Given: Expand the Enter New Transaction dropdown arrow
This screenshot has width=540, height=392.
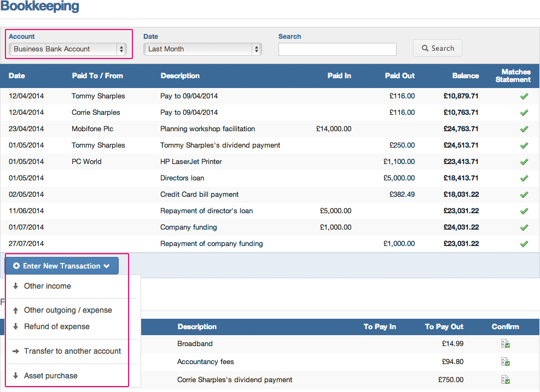Looking at the screenshot, I should coord(107,266).
